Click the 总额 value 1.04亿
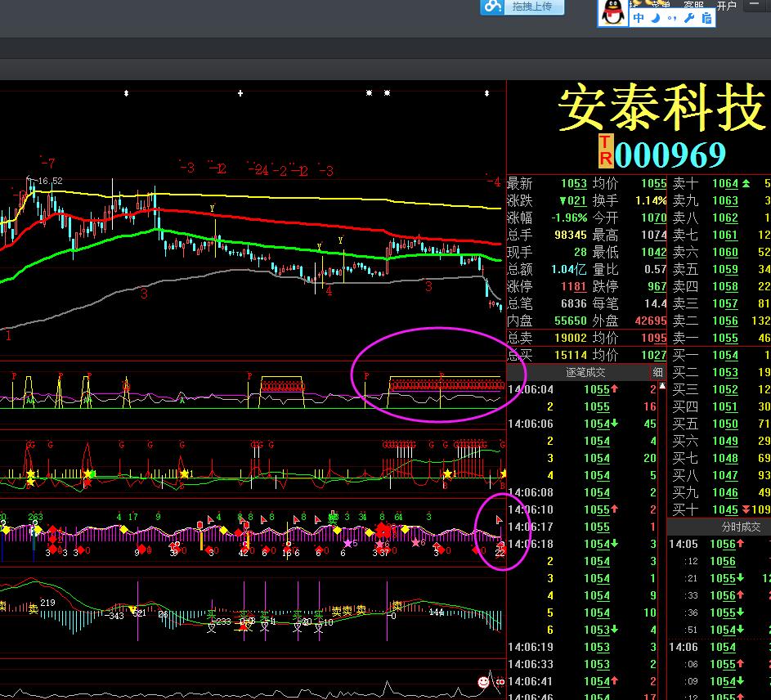Screen dimensions: 771x700 (x=569, y=269)
